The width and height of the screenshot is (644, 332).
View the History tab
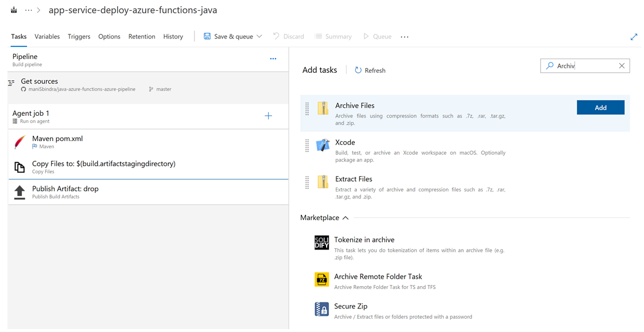pos(173,37)
